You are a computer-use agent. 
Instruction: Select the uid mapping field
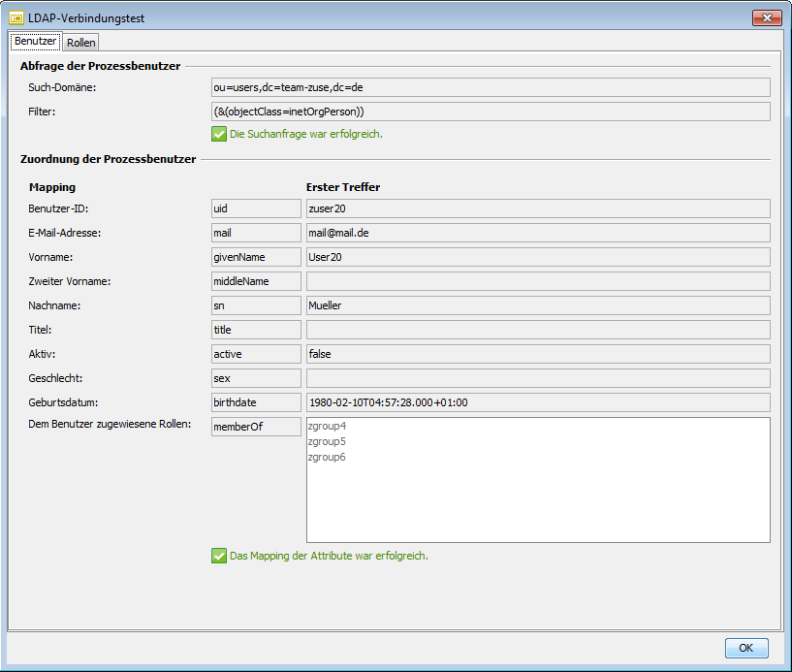click(x=255, y=208)
